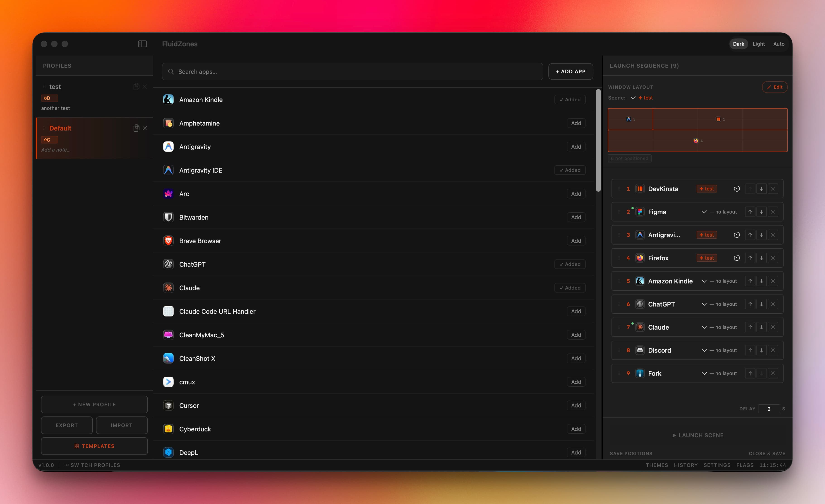Click the test layout tag on DevKinsta
Image resolution: width=825 pixels, height=504 pixels.
(706, 189)
